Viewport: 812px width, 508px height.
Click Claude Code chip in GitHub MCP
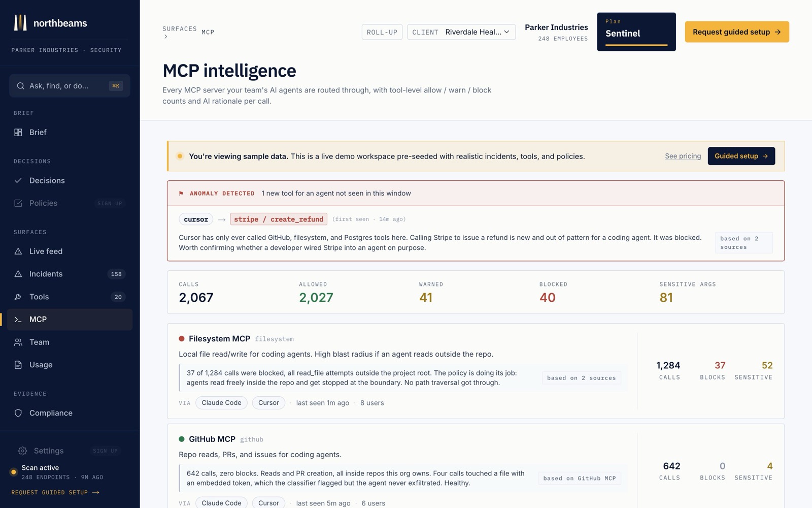click(x=221, y=503)
